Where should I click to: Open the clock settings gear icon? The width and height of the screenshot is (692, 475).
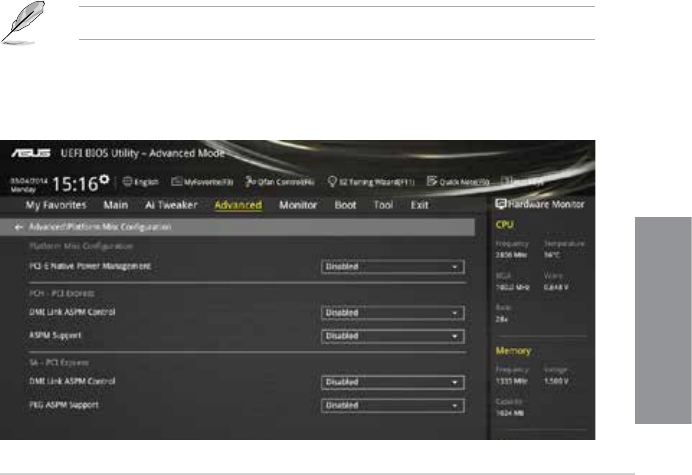(x=104, y=179)
